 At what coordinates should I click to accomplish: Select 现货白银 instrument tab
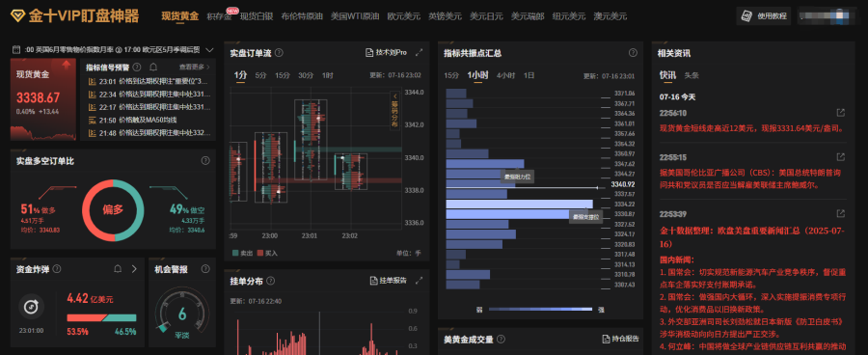tap(257, 16)
